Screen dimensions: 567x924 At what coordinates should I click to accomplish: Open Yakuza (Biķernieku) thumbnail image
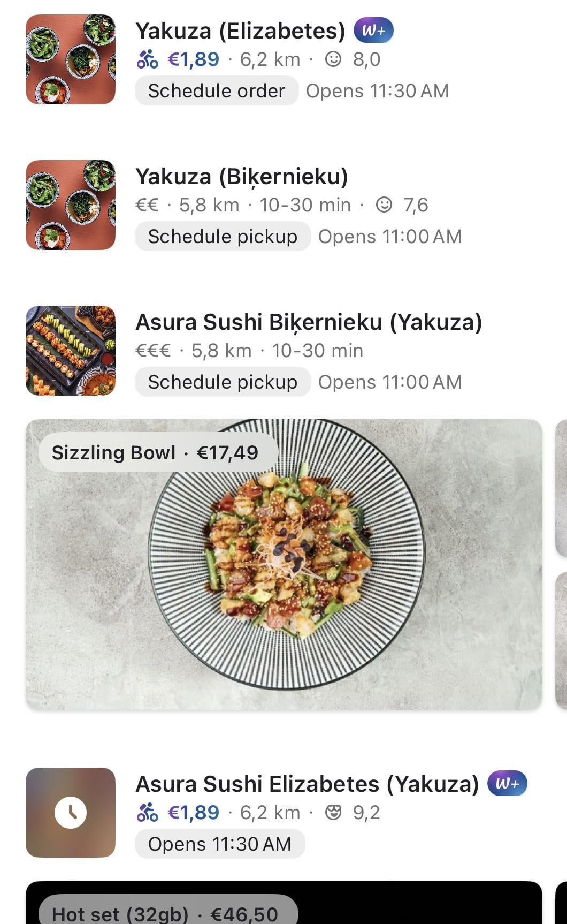pos(71,205)
